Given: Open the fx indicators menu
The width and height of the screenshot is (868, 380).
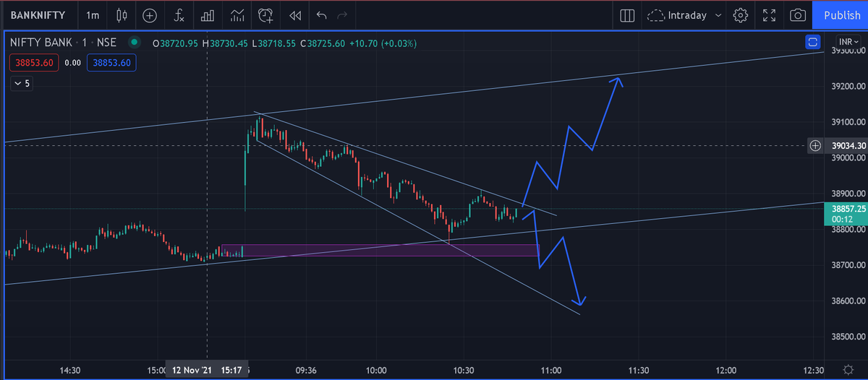Looking at the screenshot, I should click(x=179, y=14).
